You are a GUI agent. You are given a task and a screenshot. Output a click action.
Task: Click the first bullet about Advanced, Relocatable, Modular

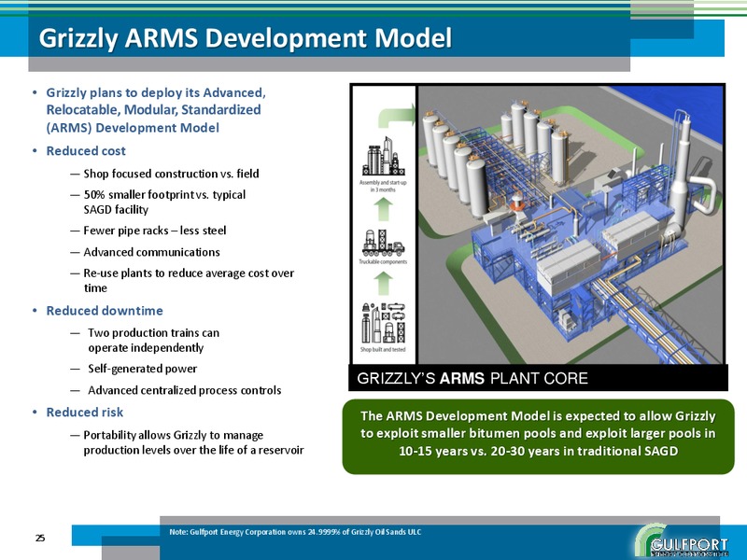(156, 110)
